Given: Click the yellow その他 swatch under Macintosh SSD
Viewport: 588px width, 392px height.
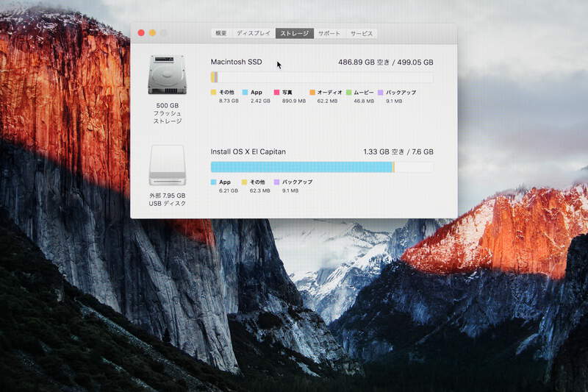Looking at the screenshot, I should click(x=214, y=93).
